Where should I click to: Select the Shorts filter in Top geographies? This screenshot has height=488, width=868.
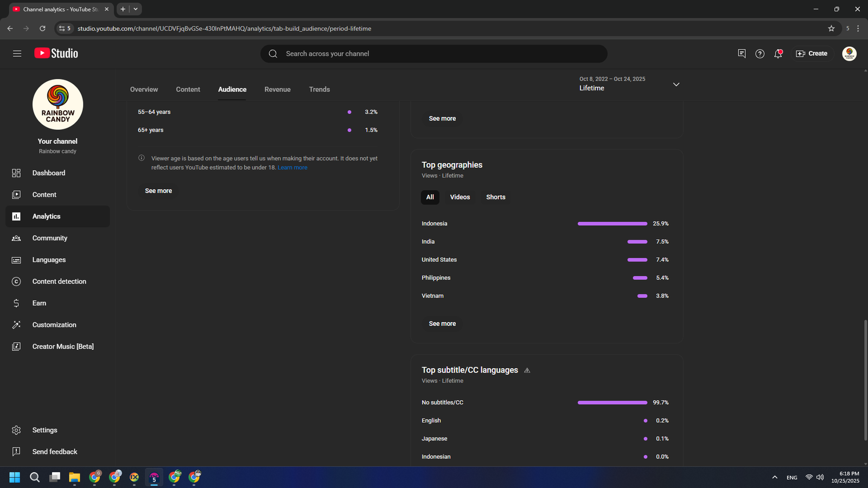tap(495, 197)
